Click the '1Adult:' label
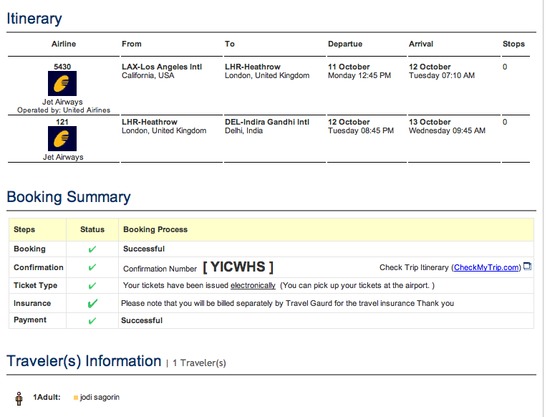Screen dimensions: 560x417 coord(47,397)
